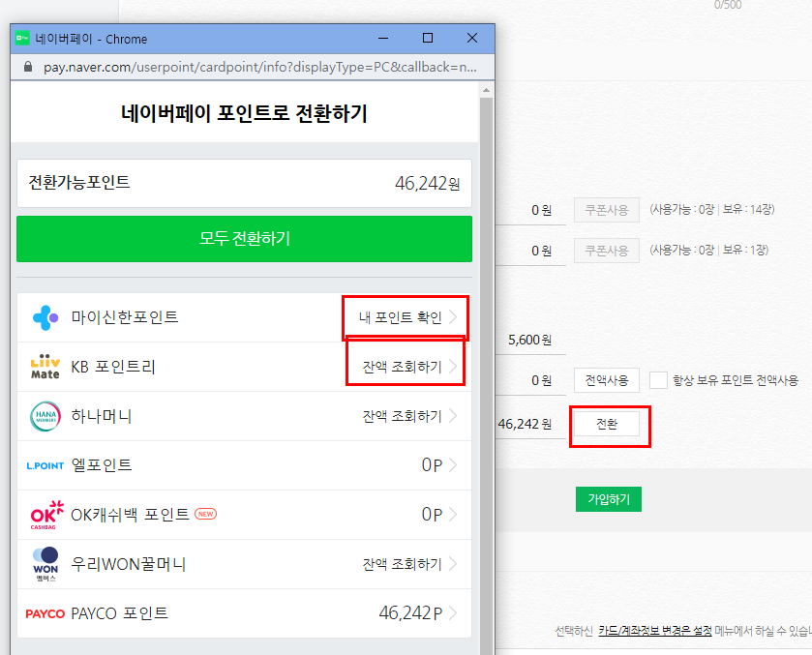This screenshot has height=655, width=812.
Task: Select the PAYCO 포인트 label
Action: pyautogui.click(x=120, y=613)
